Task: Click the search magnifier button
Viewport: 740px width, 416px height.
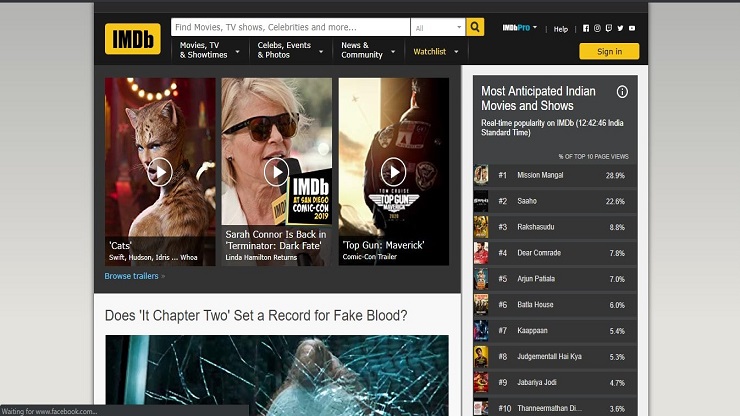Action: coord(475,27)
